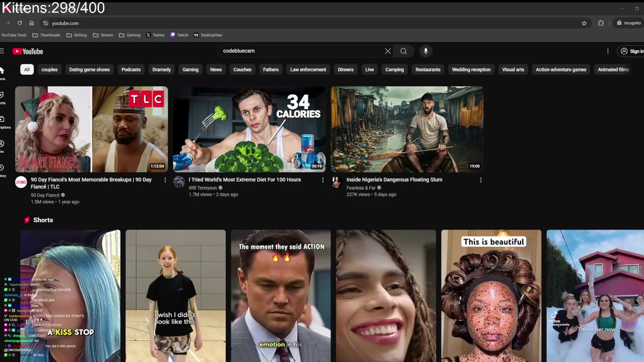Start voice search with the microphone

(426, 51)
